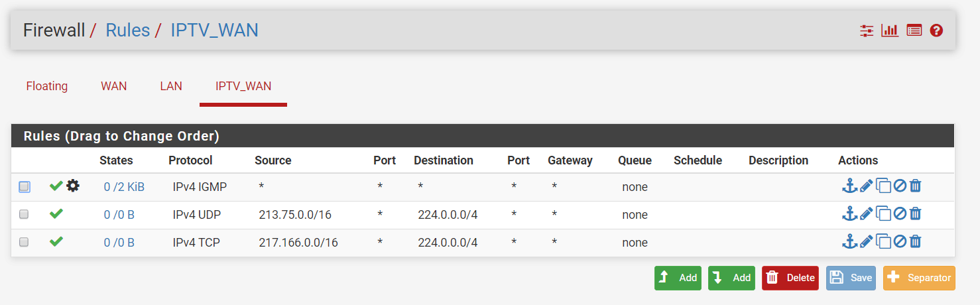This screenshot has height=305, width=980.
Task: Open the firewall status graph icon
Action: pyautogui.click(x=890, y=30)
